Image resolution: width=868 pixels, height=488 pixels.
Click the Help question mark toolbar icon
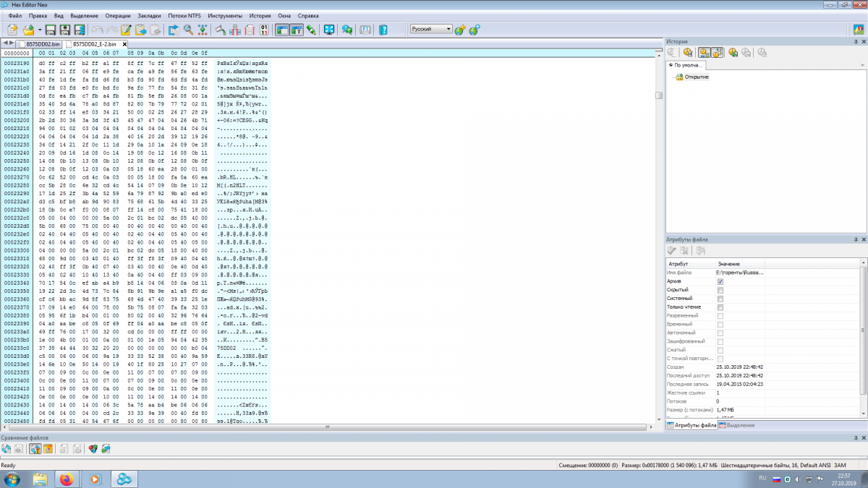point(383,30)
